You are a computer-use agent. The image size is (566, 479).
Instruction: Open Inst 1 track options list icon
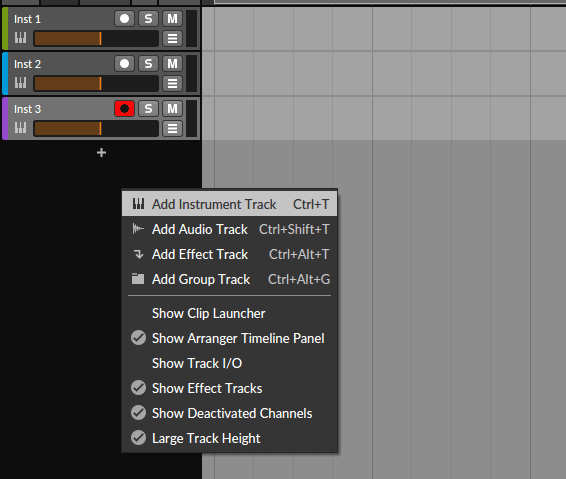tap(172, 38)
